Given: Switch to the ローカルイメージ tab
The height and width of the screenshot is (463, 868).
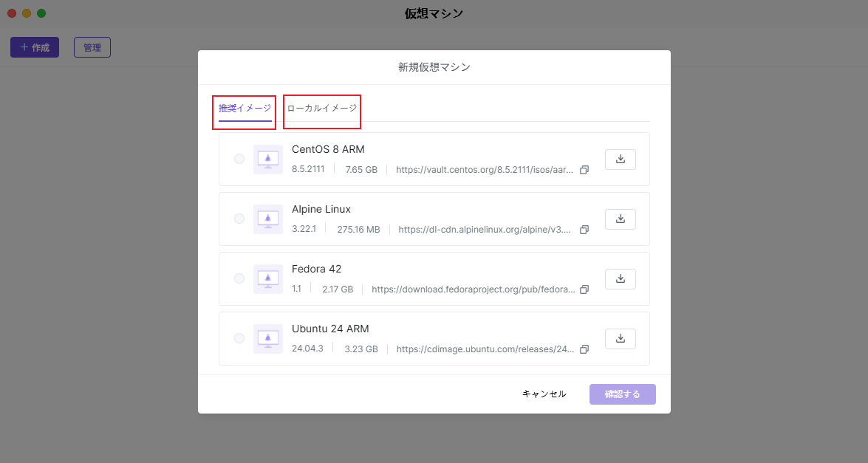Looking at the screenshot, I should 321,109.
